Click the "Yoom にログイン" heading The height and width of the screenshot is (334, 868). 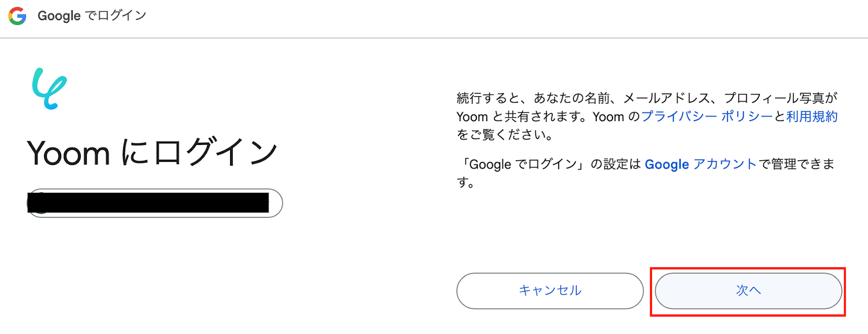[x=152, y=153]
